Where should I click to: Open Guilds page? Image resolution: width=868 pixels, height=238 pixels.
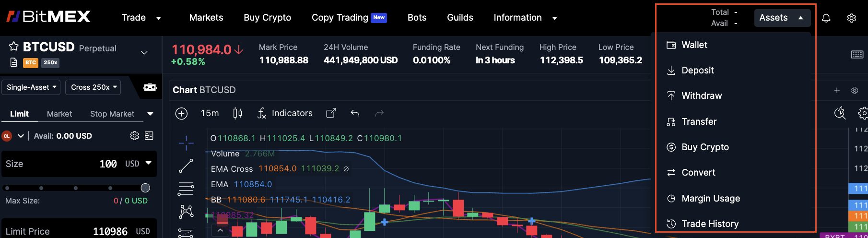460,17
